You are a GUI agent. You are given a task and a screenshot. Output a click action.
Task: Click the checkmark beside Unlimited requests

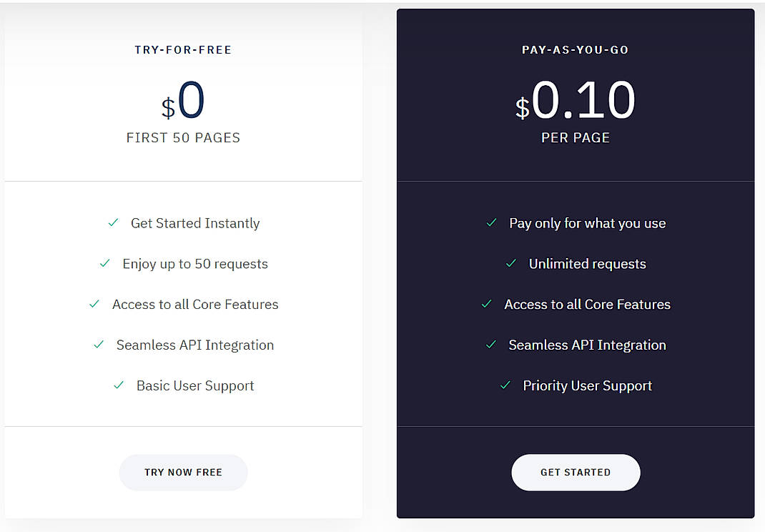click(x=510, y=264)
